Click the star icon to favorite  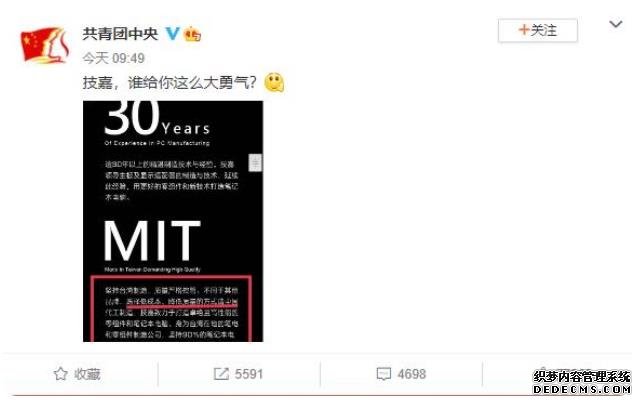pos(61,374)
